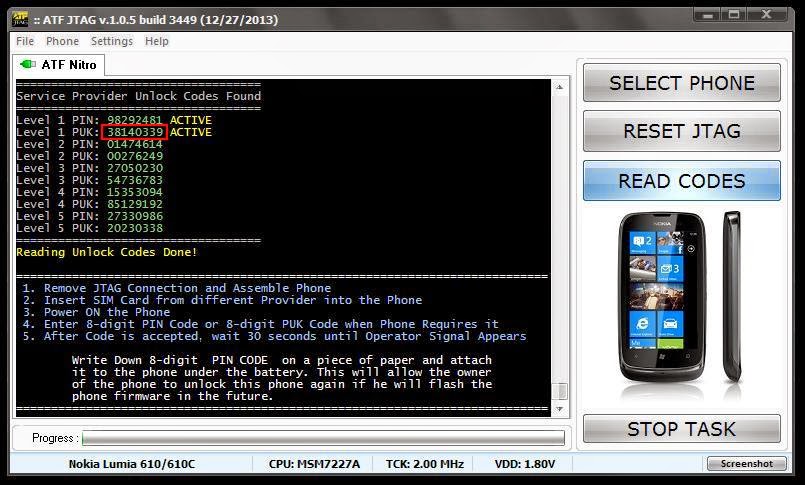Click Level 4 PUK code 85129192

pos(135,204)
